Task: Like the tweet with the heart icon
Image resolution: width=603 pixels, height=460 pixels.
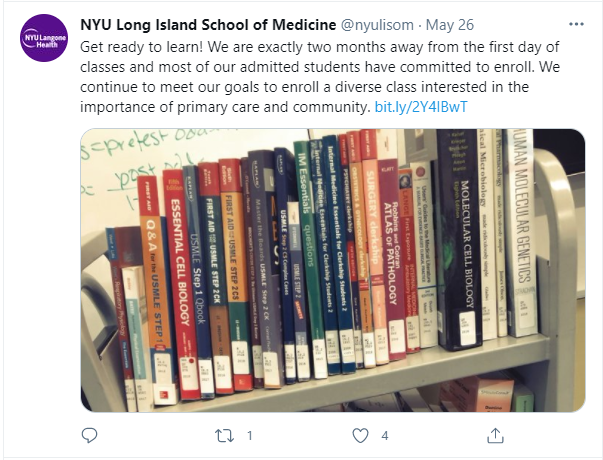Action: click(361, 435)
